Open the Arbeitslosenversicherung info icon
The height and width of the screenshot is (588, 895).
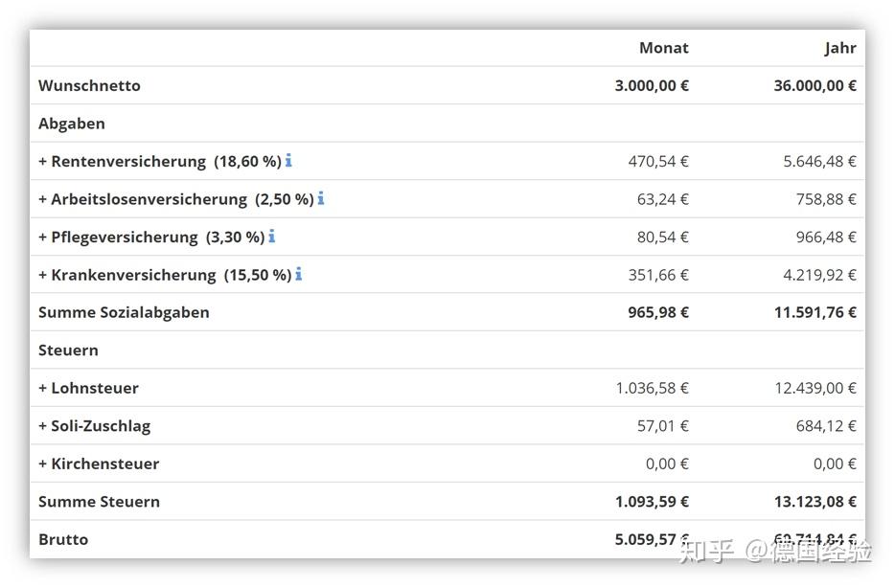(321, 198)
